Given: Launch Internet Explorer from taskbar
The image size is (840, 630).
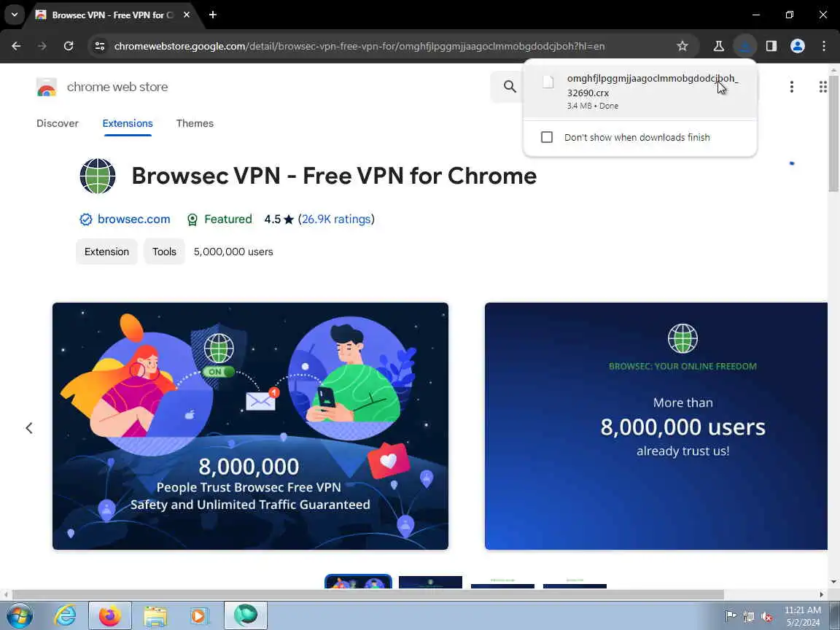Looking at the screenshot, I should coord(66,615).
